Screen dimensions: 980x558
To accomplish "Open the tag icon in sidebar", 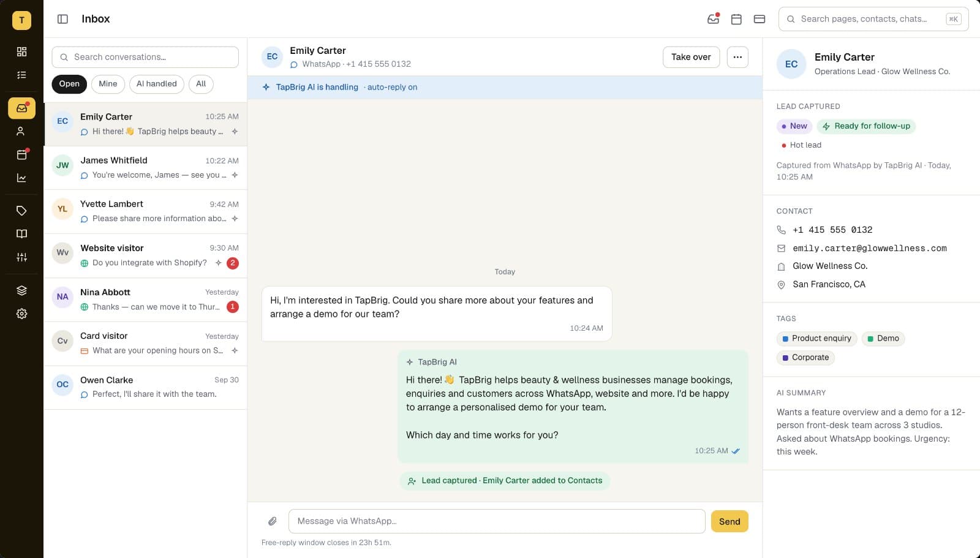I will coord(21,211).
